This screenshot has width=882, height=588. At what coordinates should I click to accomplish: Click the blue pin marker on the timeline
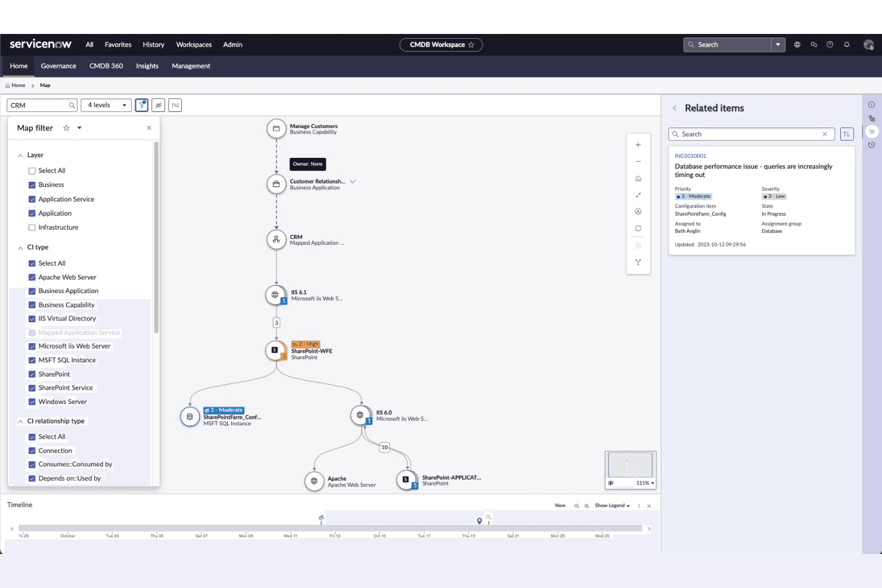[479, 521]
